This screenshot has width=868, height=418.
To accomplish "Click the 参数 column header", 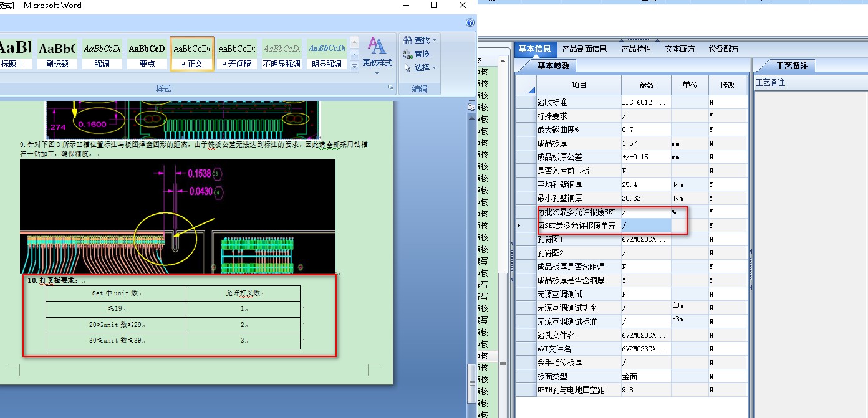I will point(646,85).
